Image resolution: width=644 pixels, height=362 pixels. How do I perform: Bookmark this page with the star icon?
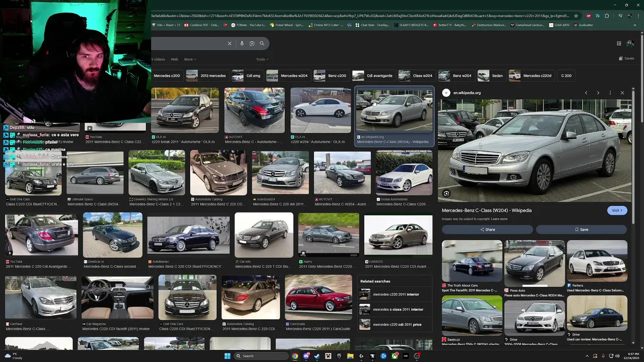click(x=576, y=16)
